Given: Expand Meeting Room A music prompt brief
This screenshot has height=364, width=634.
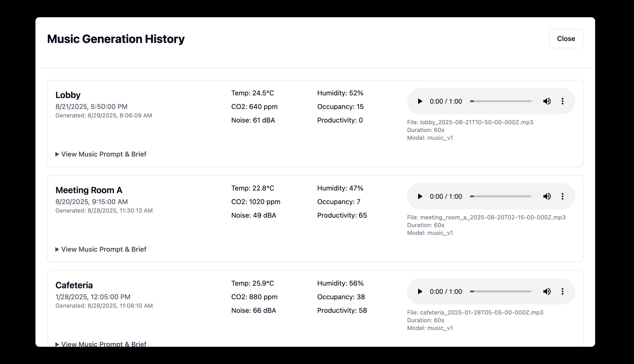Looking at the screenshot, I should click(101, 249).
